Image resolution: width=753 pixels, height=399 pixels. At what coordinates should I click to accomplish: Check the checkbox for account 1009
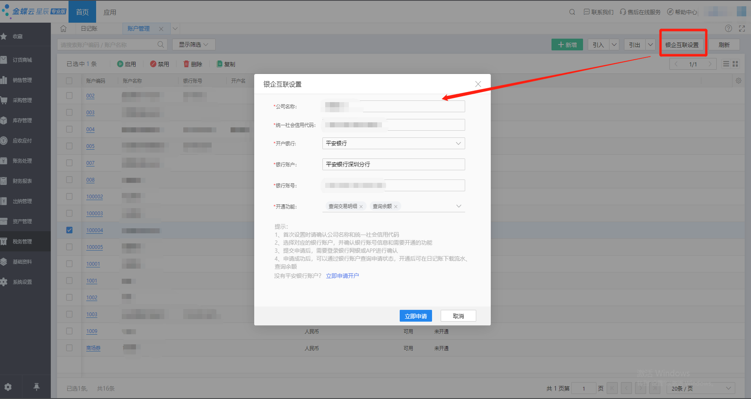tap(69, 331)
